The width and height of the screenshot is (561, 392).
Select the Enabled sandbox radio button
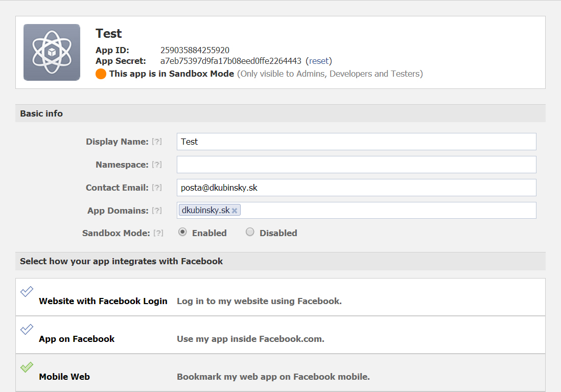pyautogui.click(x=182, y=232)
